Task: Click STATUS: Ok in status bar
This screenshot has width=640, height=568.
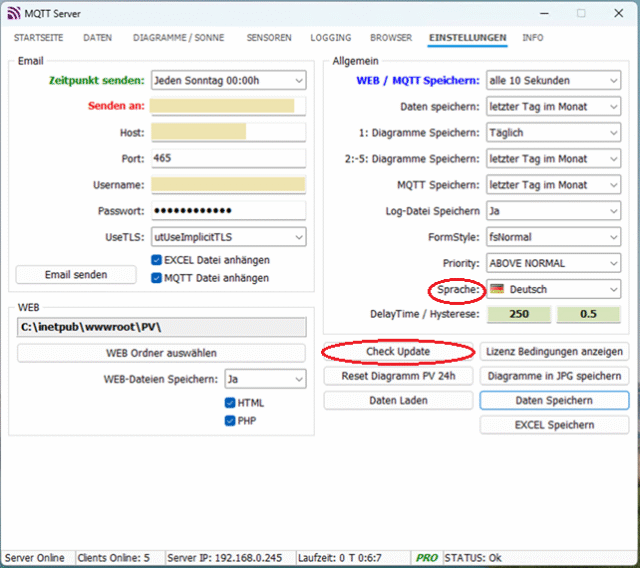Action: (473, 558)
